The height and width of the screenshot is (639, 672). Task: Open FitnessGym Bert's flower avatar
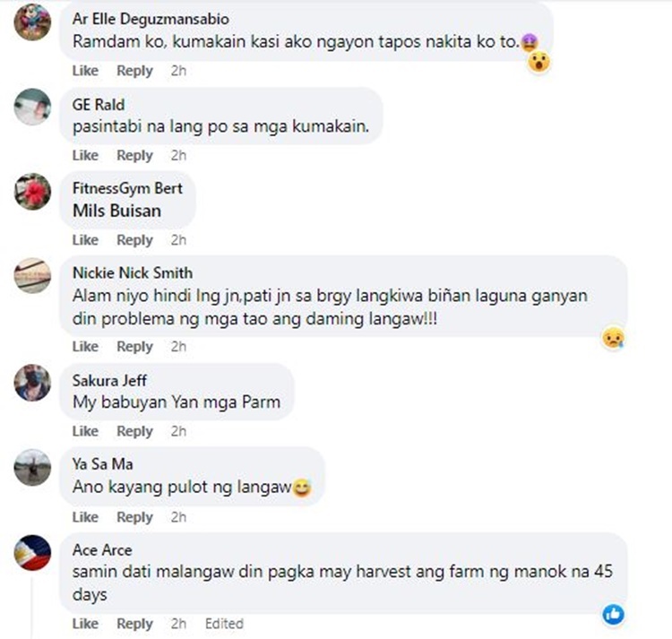click(32, 191)
